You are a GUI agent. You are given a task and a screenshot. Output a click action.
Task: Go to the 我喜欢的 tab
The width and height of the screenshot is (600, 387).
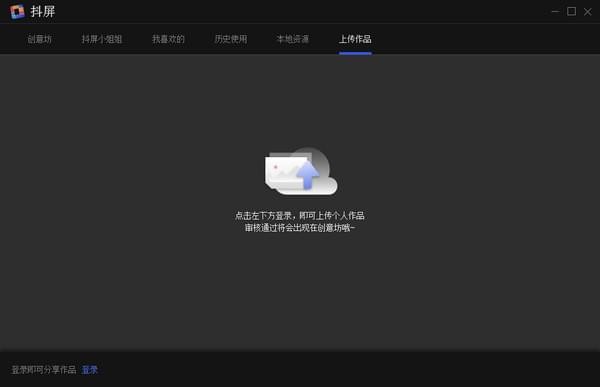pos(168,39)
